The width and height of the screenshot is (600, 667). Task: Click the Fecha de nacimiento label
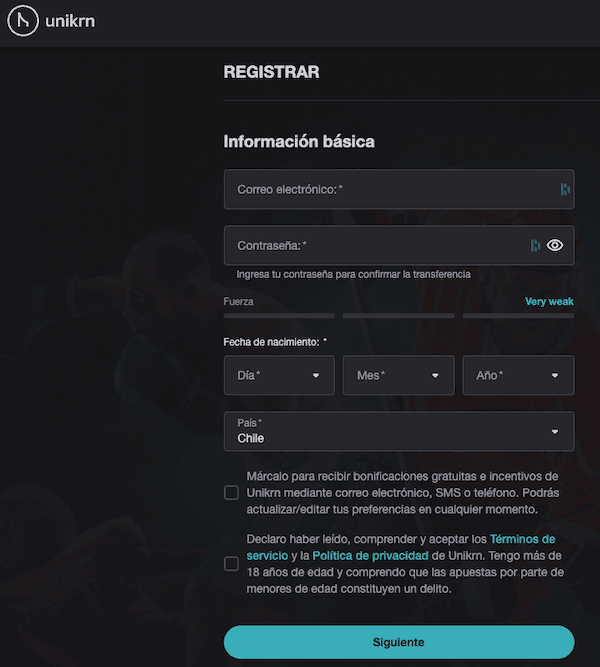click(x=275, y=342)
